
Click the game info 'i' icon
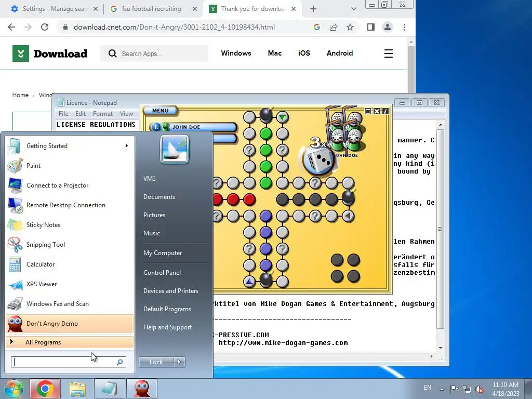pyautogui.click(x=385, y=111)
